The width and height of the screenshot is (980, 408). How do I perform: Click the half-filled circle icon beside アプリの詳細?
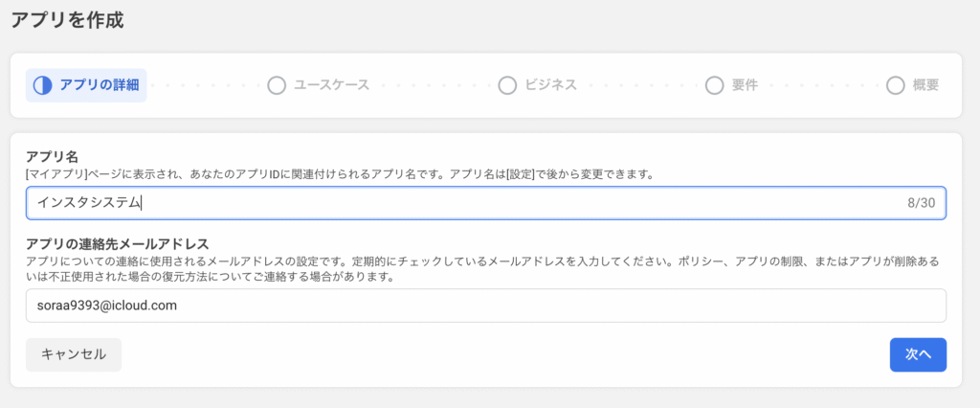(42, 85)
